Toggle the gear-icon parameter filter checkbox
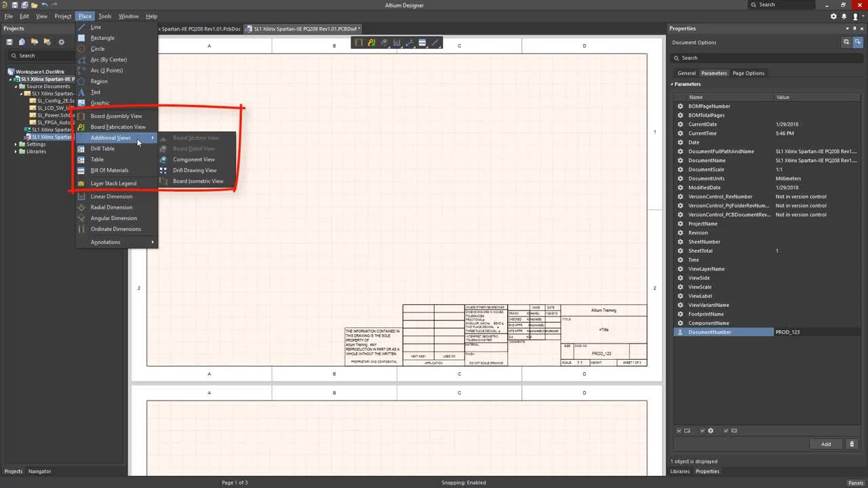The image size is (868, 488). click(x=703, y=430)
